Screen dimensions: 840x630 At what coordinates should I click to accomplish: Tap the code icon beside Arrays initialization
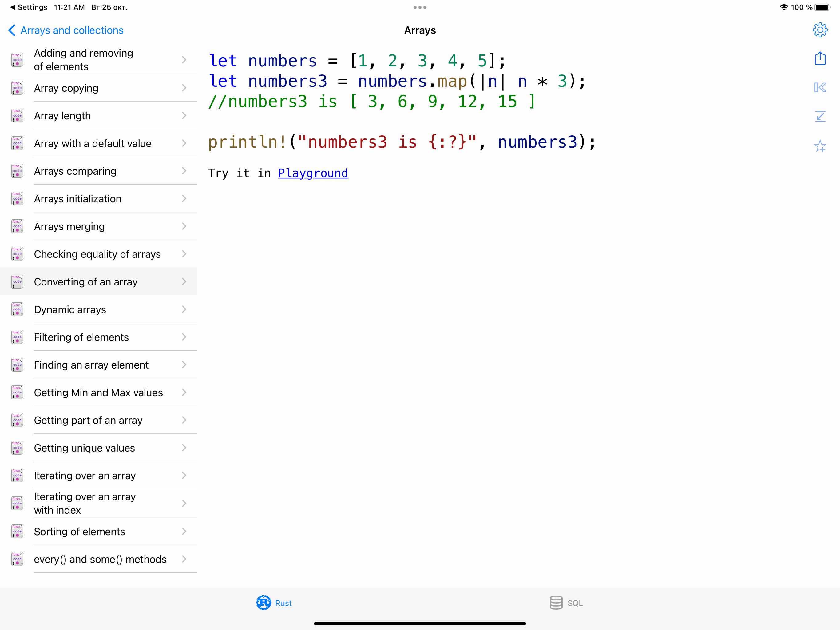tap(17, 199)
